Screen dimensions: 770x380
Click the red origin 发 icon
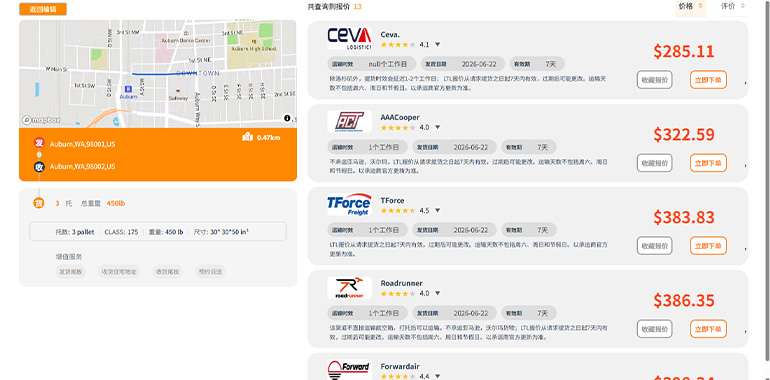(x=39, y=143)
